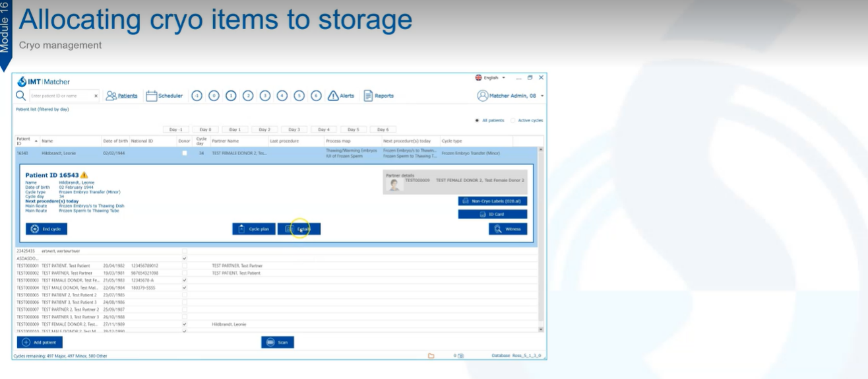The width and height of the screenshot is (868, 379).
Task: Select the Active cycles radio button
Action: click(513, 120)
